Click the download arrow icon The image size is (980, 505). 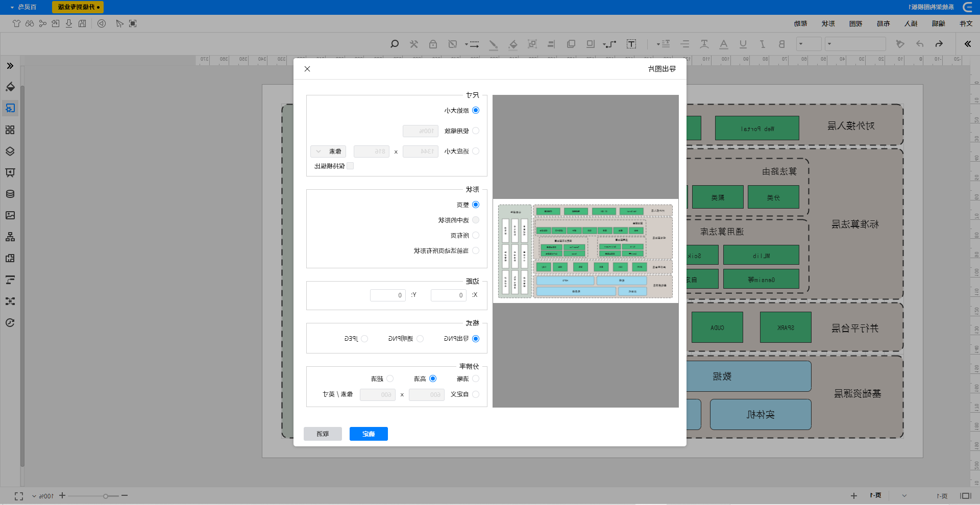[x=69, y=23]
